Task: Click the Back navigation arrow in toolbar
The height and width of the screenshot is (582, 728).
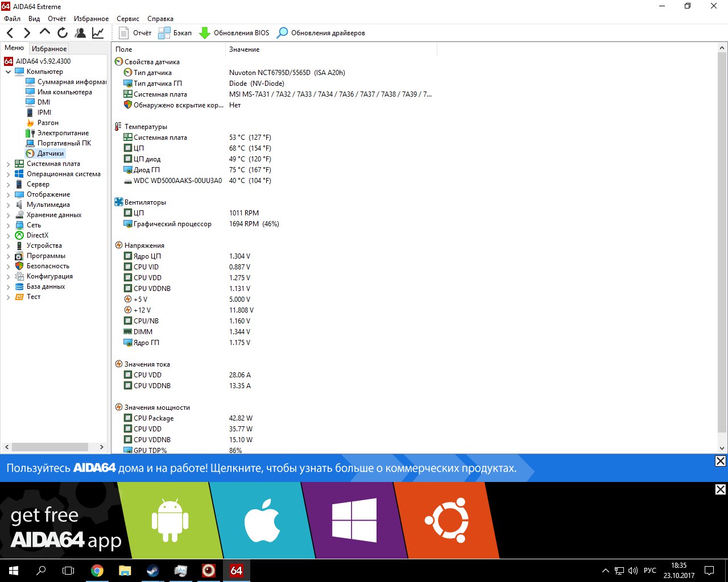Action: 10,33
